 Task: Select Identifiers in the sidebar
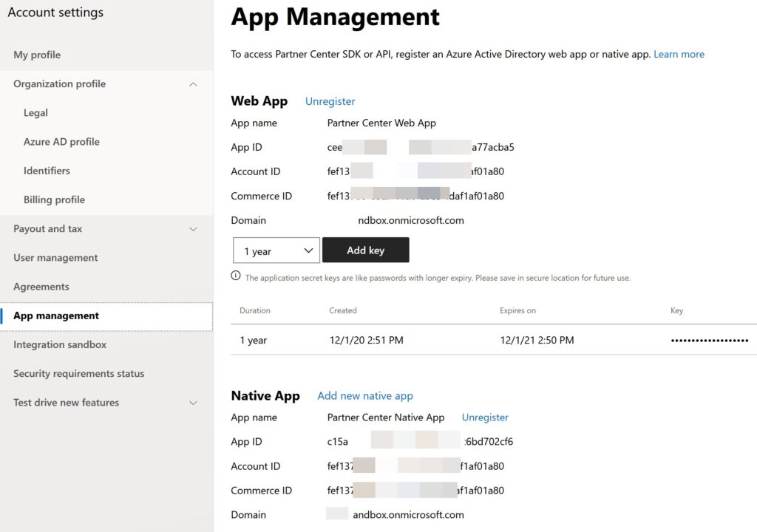point(47,171)
